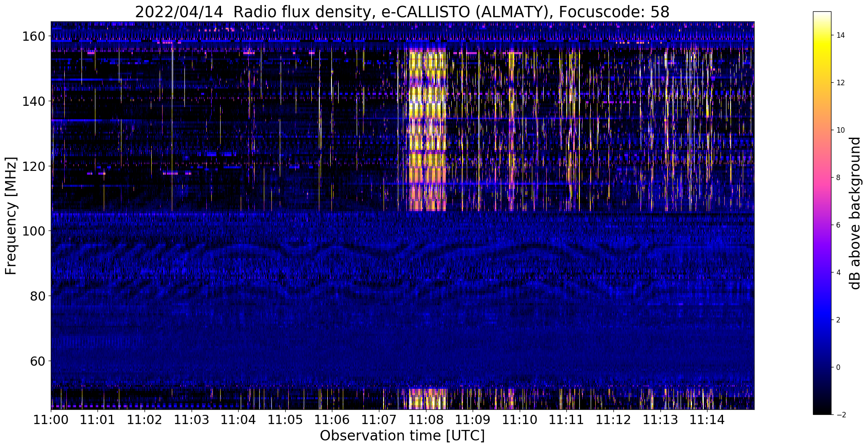
Task: Click the plot title mentioning e-CALLISTO (ALMATY)
Action: (x=402, y=12)
